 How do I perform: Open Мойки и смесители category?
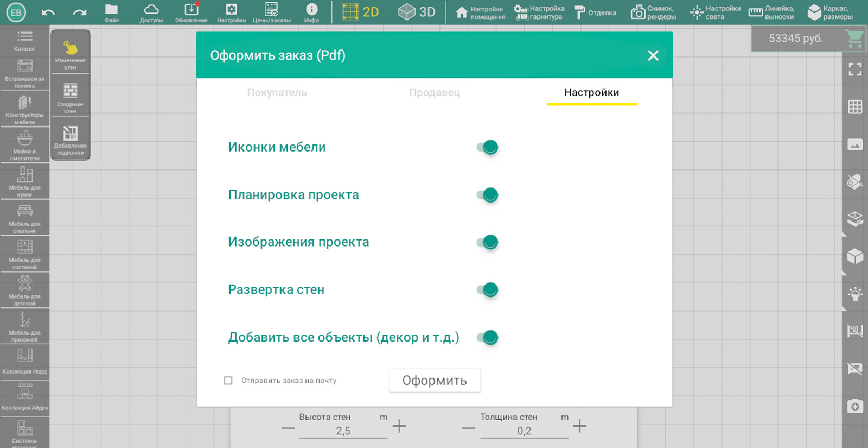[x=25, y=145]
